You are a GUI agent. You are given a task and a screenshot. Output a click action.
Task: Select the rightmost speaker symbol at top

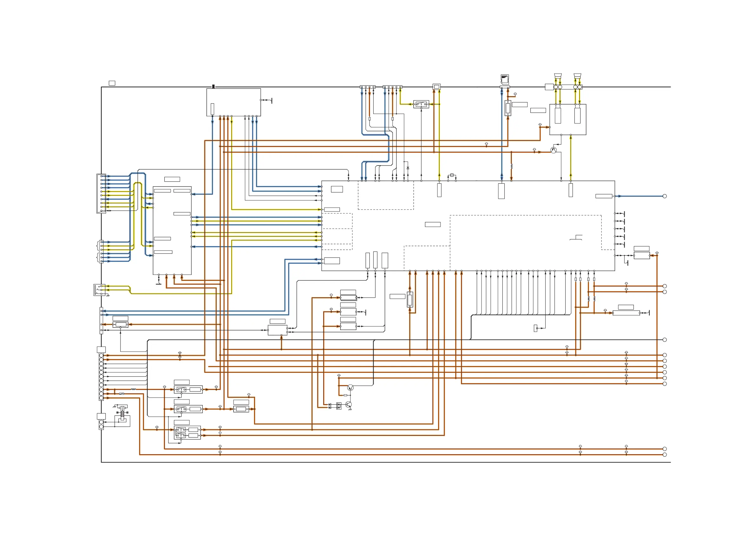click(577, 76)
